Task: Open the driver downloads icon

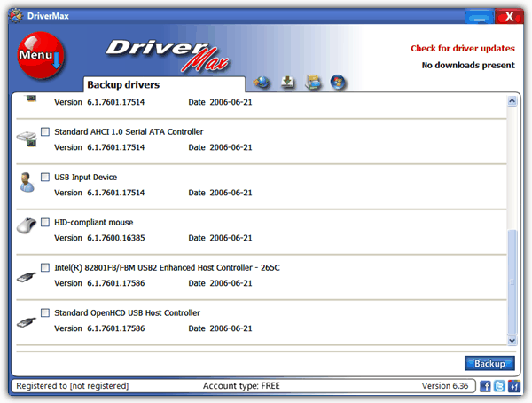Action: [287, 83]
